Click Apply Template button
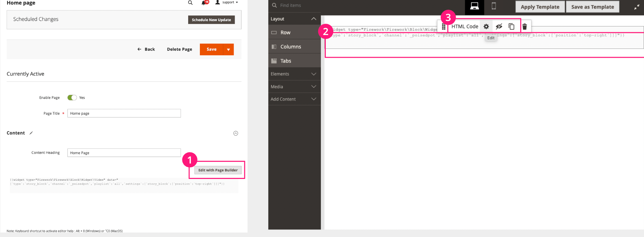Image resolution: width=644 pixels, height=237 pixels. coord(540,7)
